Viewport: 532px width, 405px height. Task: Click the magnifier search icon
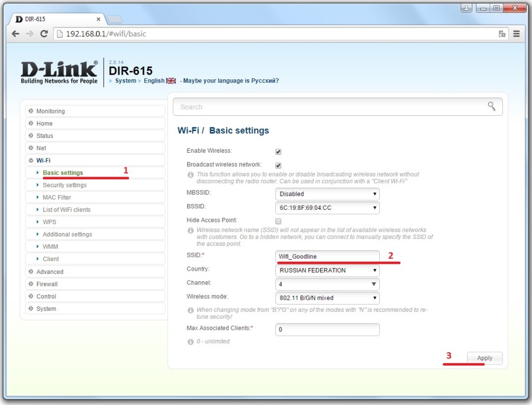[x=491, y=106]
